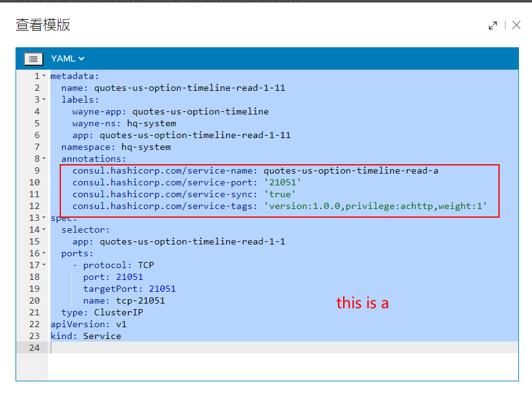Open the YAML format dropdown
The height and width of the screenshot is (395, 532).
[x=66, y=58]
